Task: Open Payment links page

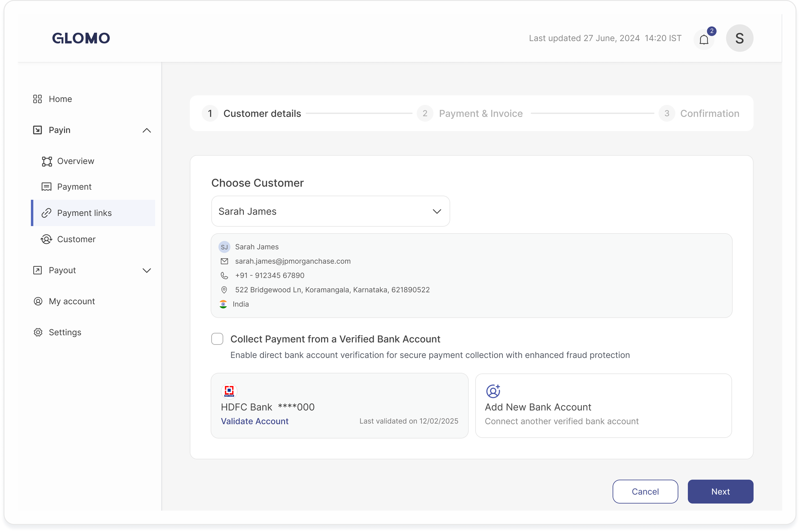Action: click(93, 213)
